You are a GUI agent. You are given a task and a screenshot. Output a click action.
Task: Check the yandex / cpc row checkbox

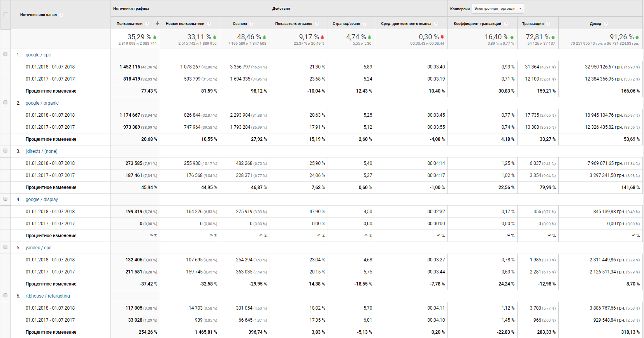coord(5,247)
